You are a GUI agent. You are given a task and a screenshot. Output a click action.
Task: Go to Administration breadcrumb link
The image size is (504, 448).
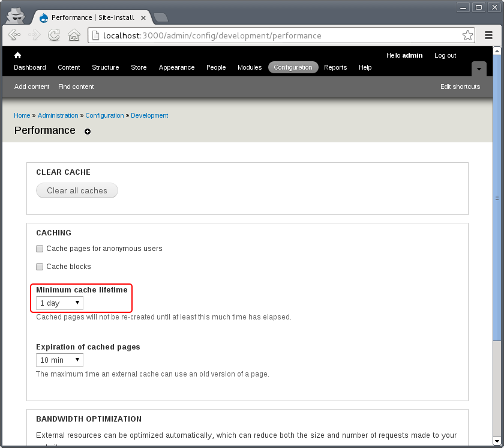58,115
